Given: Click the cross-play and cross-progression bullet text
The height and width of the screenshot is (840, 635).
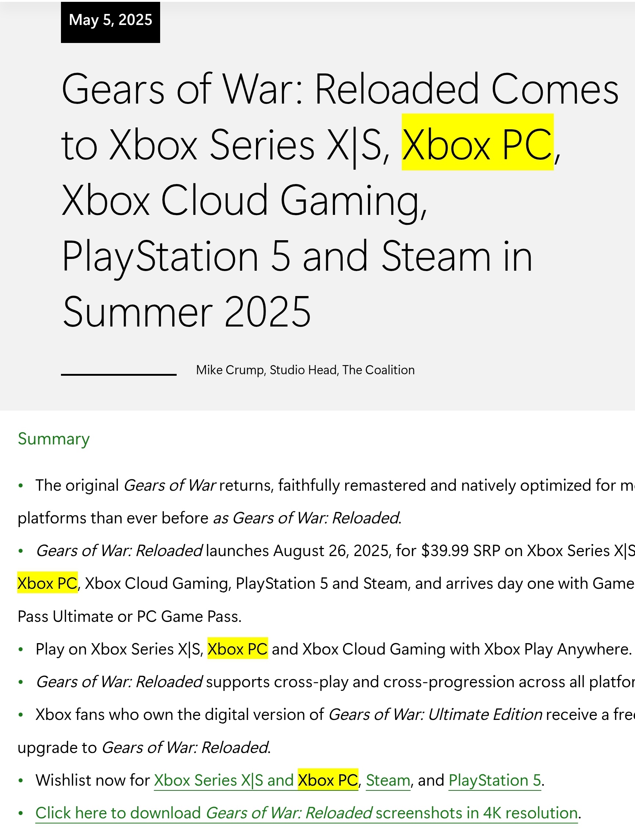Looking at the screenshot, I should click(335, 682).
